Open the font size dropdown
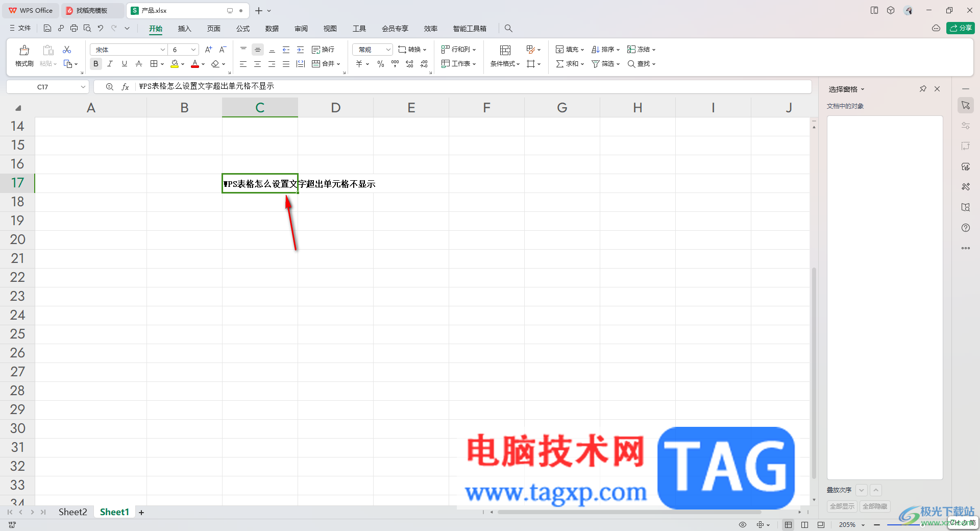 point(193,50)
